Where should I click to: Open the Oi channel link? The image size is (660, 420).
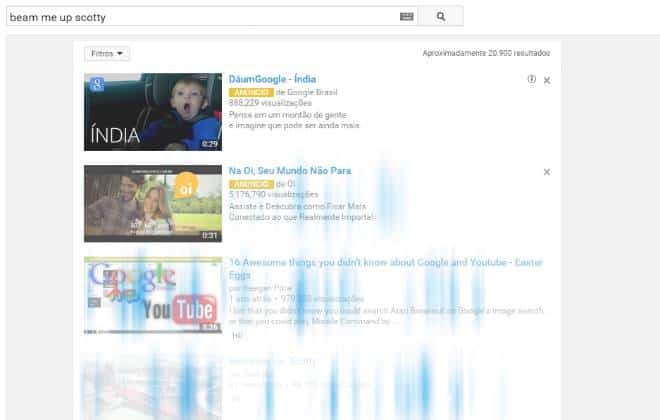point(290,184)
